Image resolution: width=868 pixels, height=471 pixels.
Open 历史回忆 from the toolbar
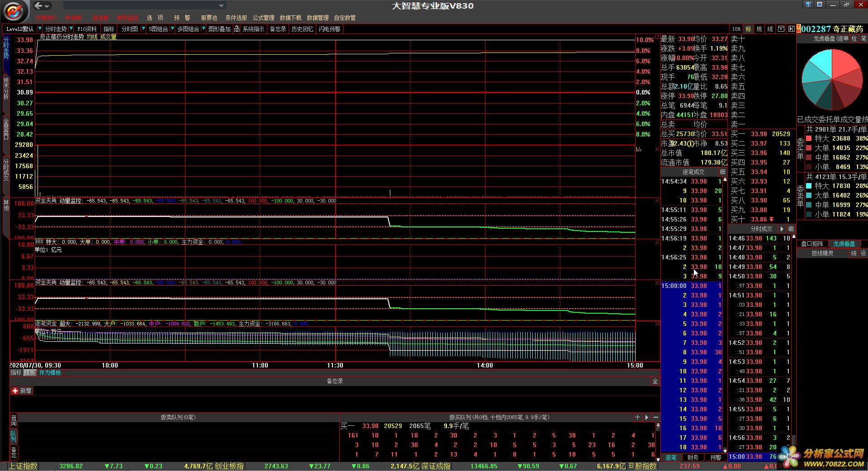(302, 29)
